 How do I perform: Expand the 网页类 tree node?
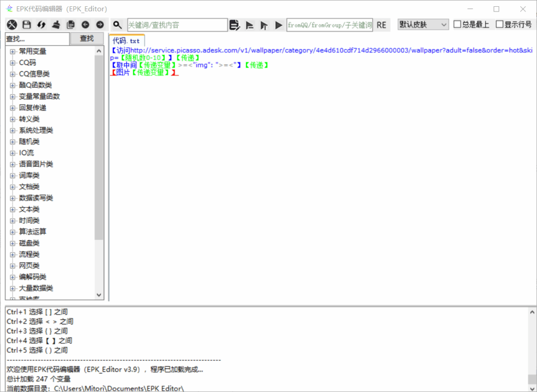(13, 266)
